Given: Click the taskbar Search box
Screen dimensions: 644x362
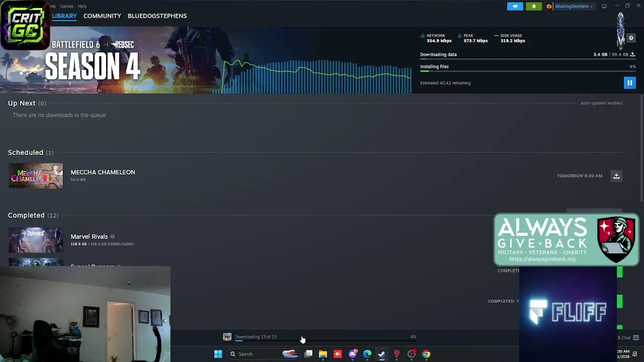Looking at the screenshot, I should click(x=264, y=354).
